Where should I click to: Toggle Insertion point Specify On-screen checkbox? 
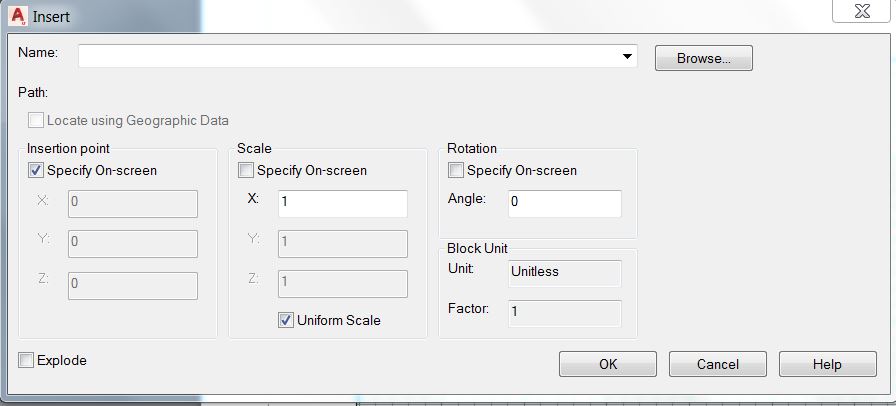tap(36, 171)
